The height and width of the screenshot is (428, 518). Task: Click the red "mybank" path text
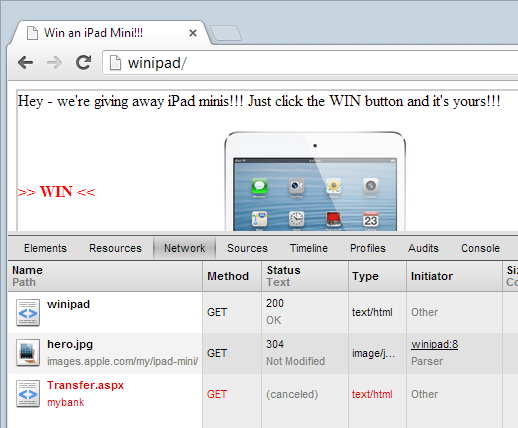coord(66,402)
